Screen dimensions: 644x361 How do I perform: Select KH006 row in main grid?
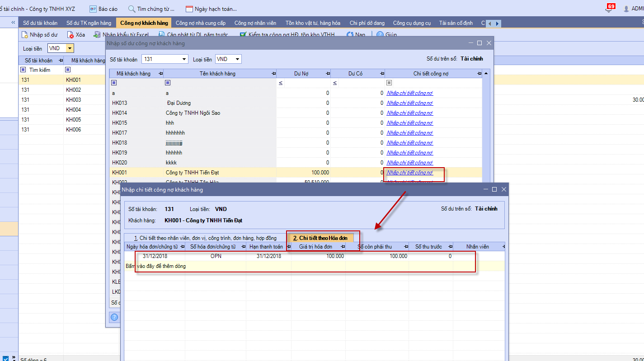pos(62,130)
